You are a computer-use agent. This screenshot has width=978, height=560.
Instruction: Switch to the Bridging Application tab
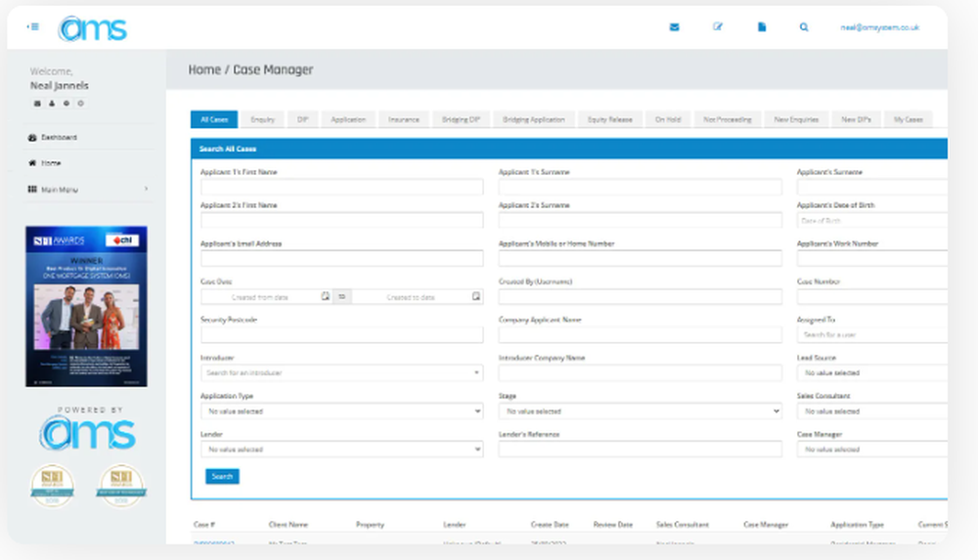click(x=534, y=119)
